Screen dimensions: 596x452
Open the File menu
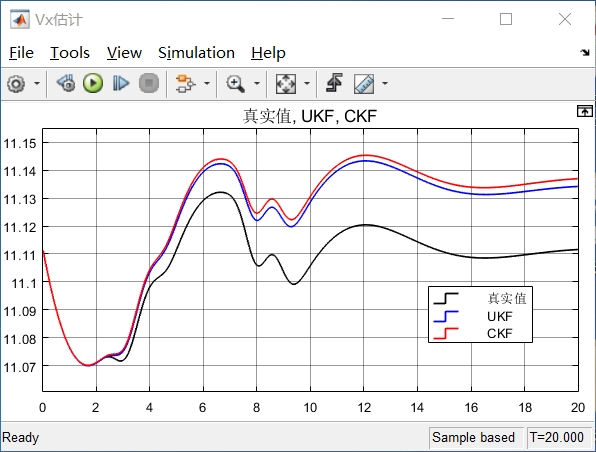pos(21,53)
